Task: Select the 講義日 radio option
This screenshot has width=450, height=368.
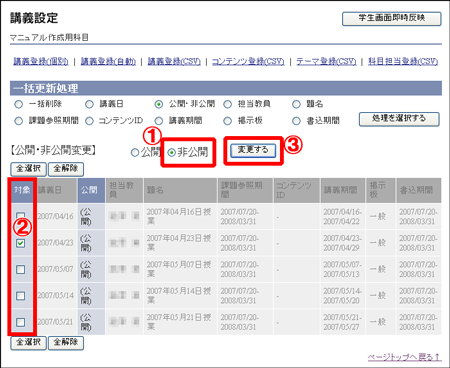Action: 89,104
